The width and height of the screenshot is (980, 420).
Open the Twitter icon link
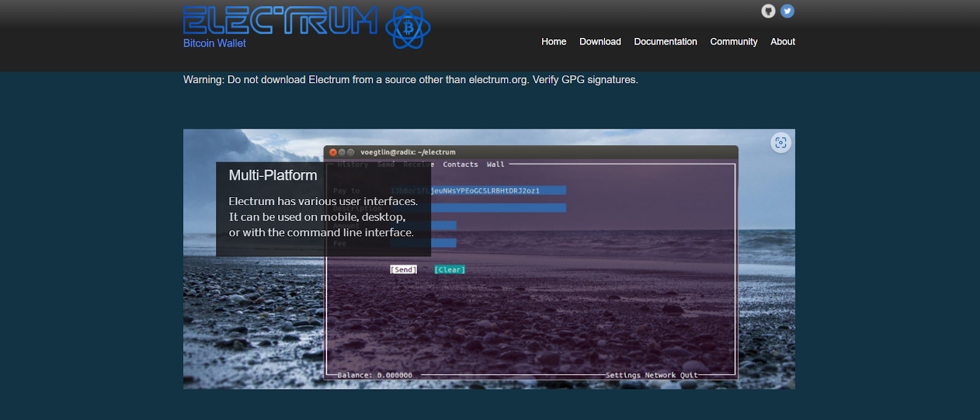click(788, 11)
